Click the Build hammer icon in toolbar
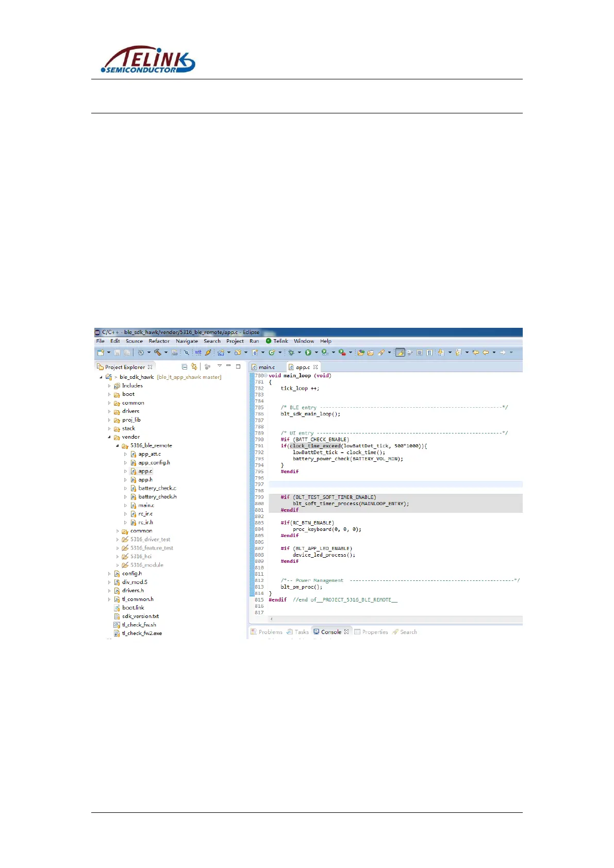 point(158,353)
